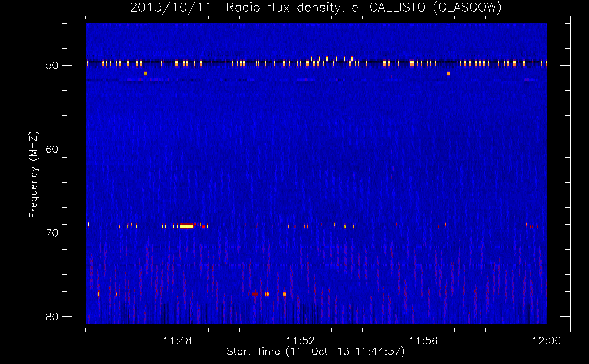Click the long bright yellow burst near 70 MHz
The width and height of the screenshot is (589, 364).
[x=186, y=226]
